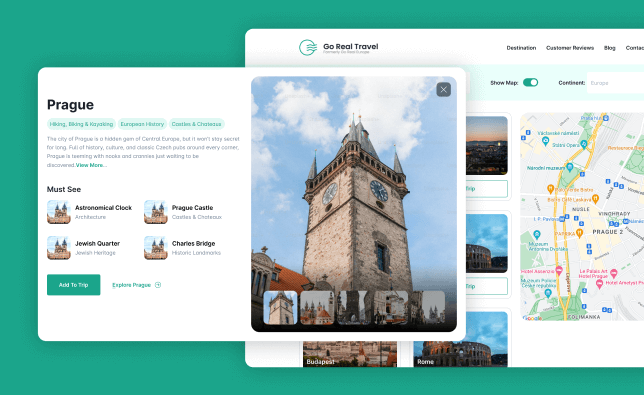Open the Continent dropdown field
Image resolution: width=644 pixels, height=395 pixels.
616,83
